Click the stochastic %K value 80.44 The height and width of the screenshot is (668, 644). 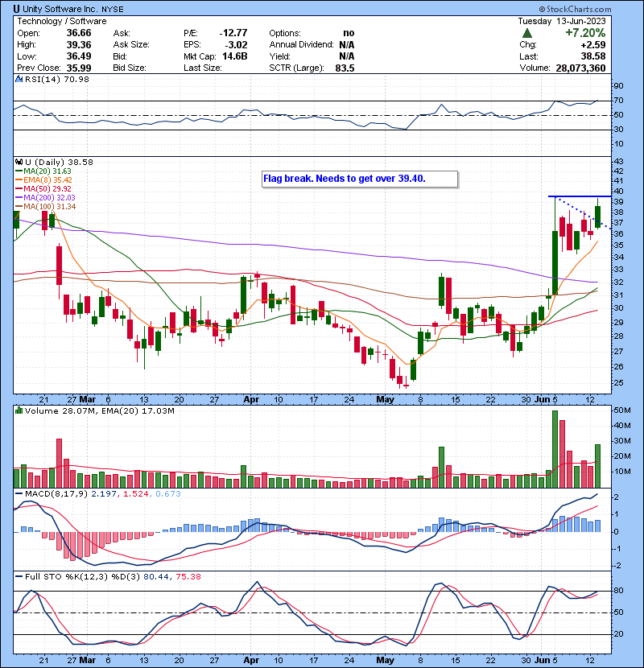[155, 577]
